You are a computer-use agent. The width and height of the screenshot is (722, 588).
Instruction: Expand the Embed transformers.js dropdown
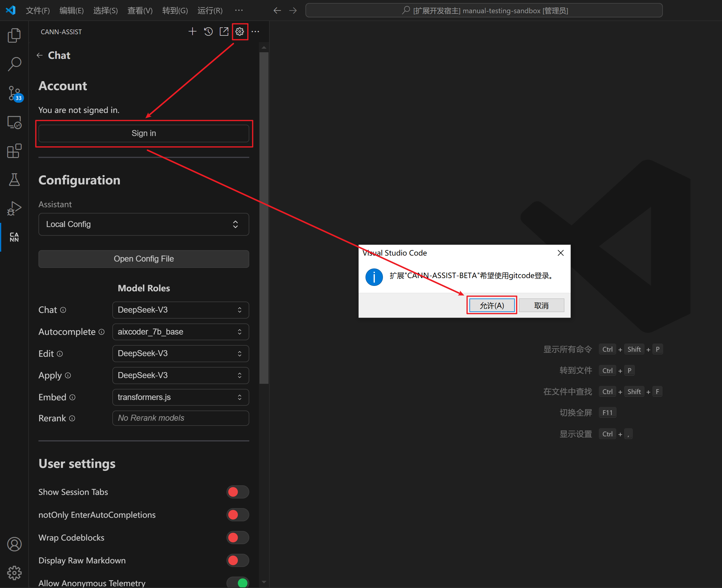pyautogui.click(x=180, y=397)
